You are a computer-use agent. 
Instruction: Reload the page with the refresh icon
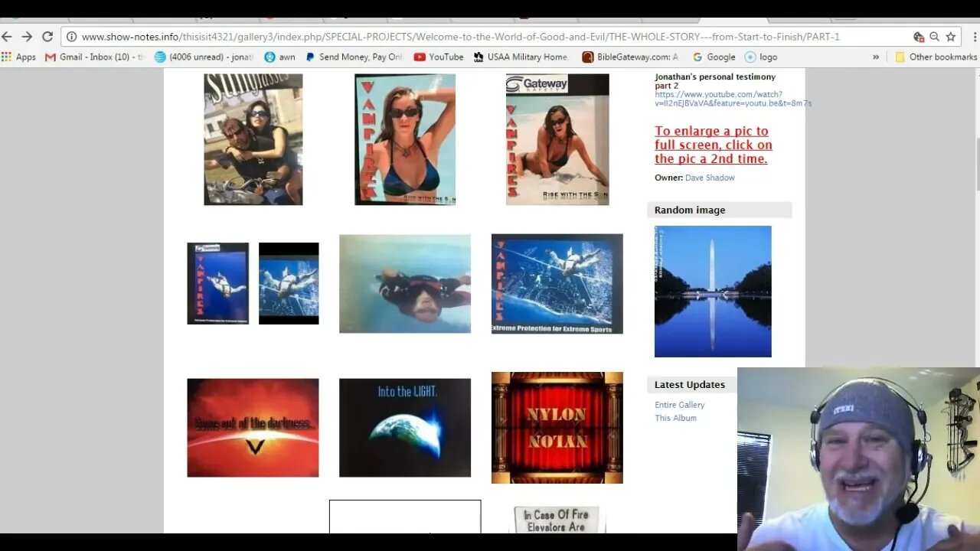coord(47,37)
